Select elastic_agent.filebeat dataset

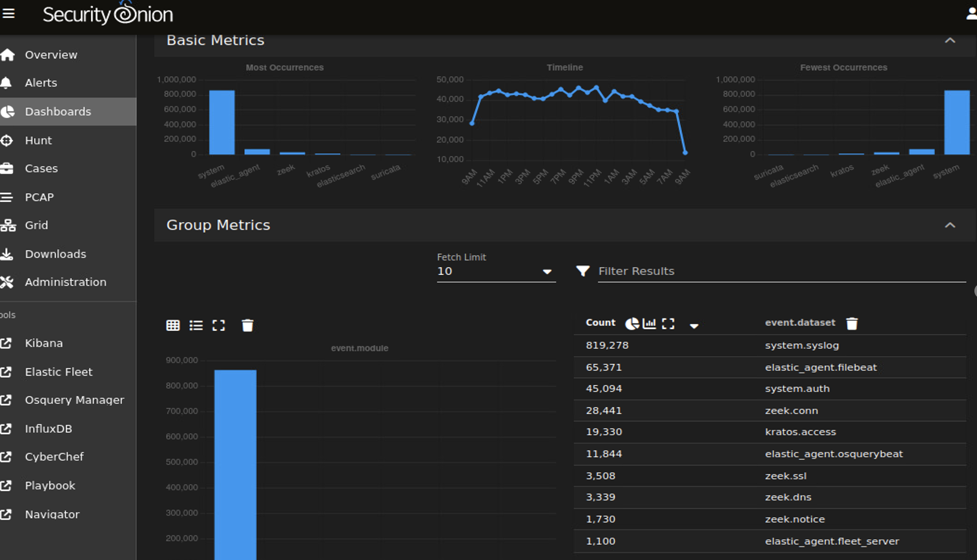(821, 367)
